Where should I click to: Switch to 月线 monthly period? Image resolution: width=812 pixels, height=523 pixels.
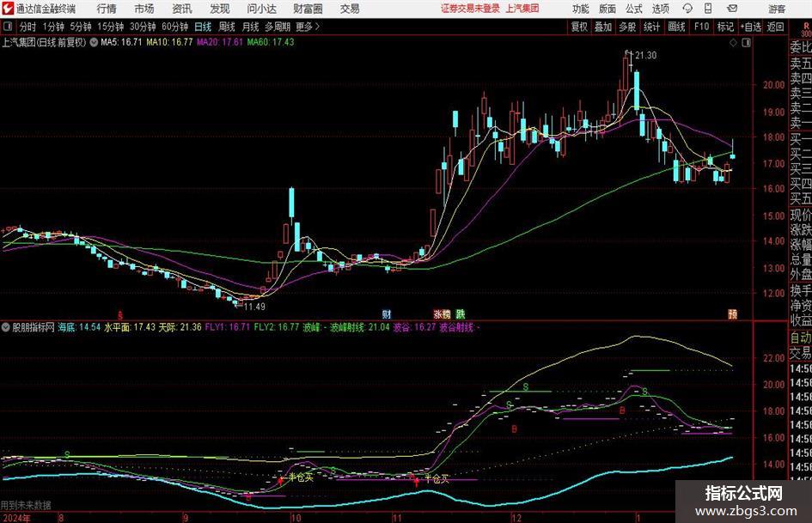250,27
